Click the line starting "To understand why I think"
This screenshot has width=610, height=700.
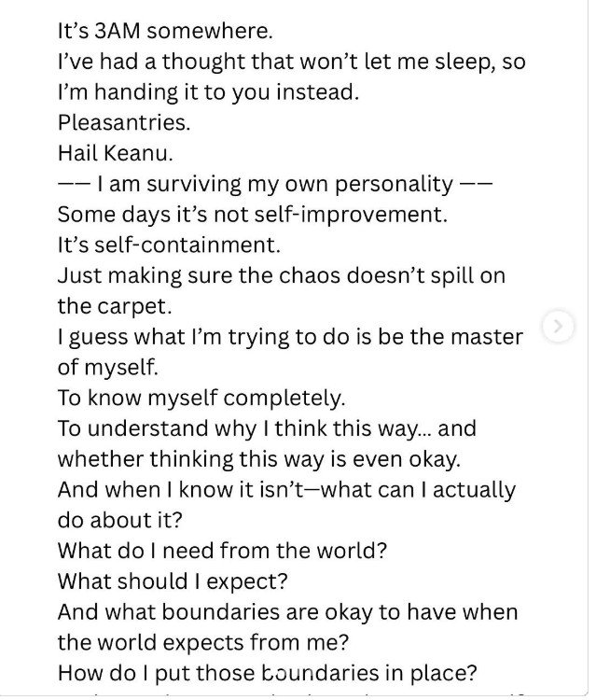tap(267, 428)
